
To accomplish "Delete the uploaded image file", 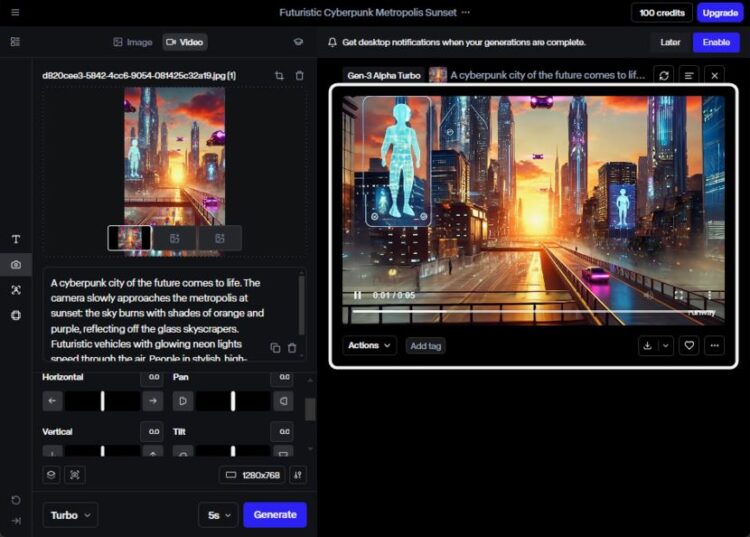I will tap(299, 76).
